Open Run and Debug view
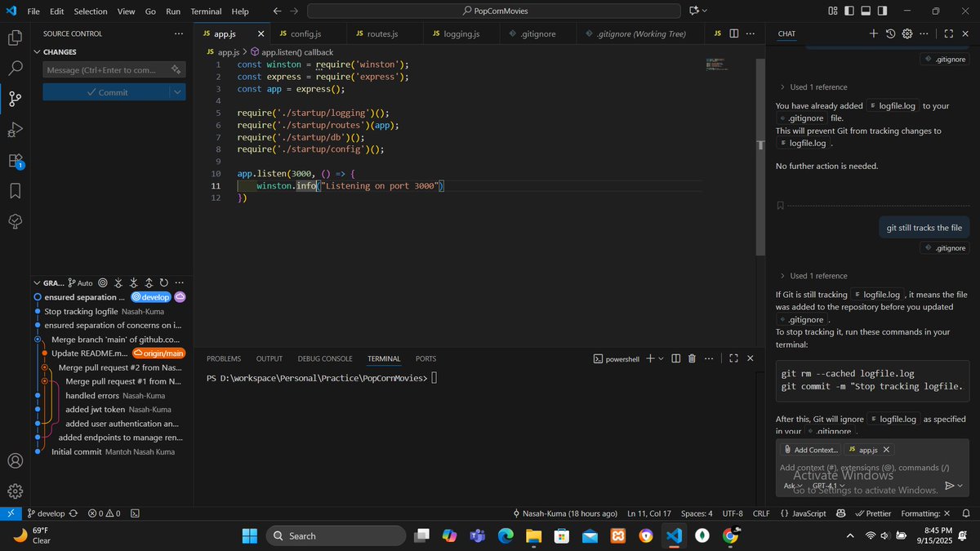Viewport: 980px width, 551px height. click(15, 130)
